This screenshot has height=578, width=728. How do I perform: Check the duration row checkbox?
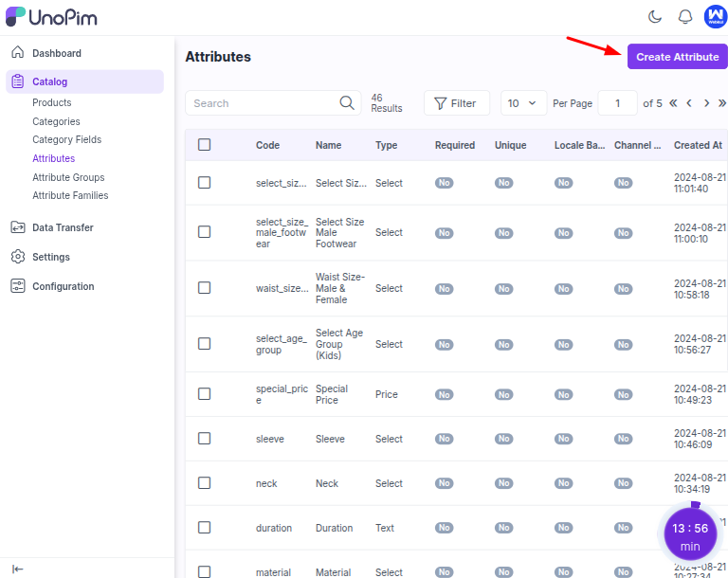point(205,528)
